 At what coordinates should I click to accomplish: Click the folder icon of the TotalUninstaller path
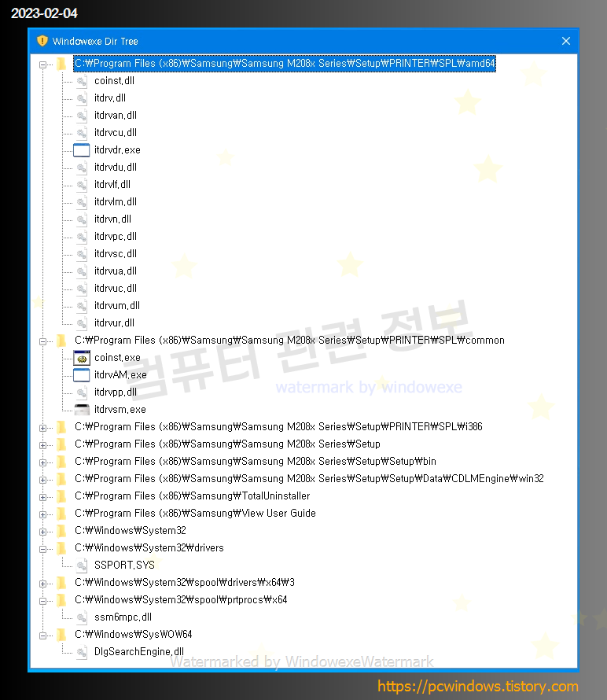coord(61,496)
